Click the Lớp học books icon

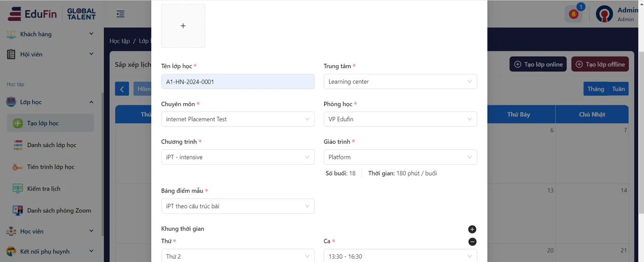pyautogui.click(x=11, y=102)
